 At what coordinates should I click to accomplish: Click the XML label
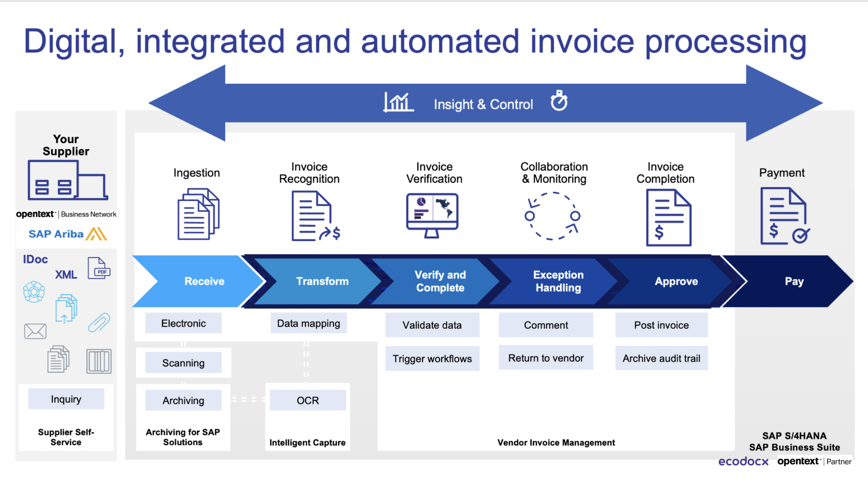point(66,274)
